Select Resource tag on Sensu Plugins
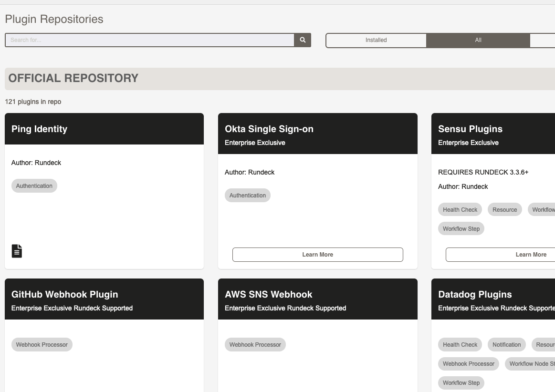The height and width of the screenshot is (392, 555). (504, 209)
